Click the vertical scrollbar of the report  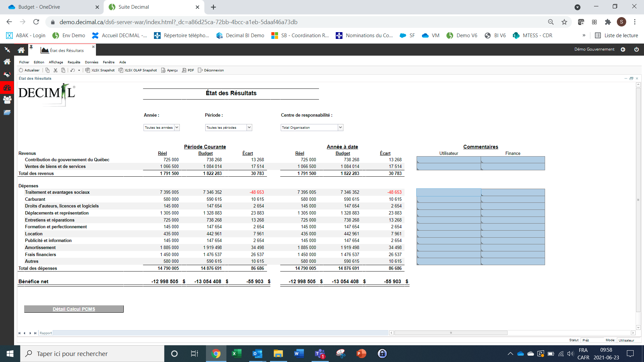(638, 200)
